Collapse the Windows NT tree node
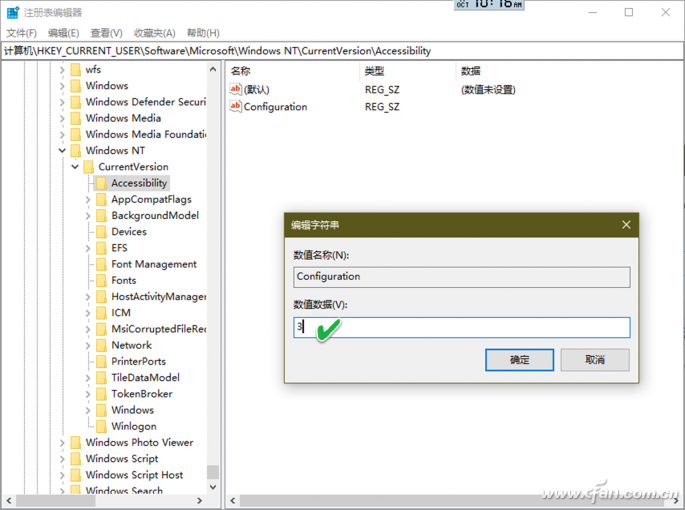Viewport: 685px width, 510px height. coord(62,151)
